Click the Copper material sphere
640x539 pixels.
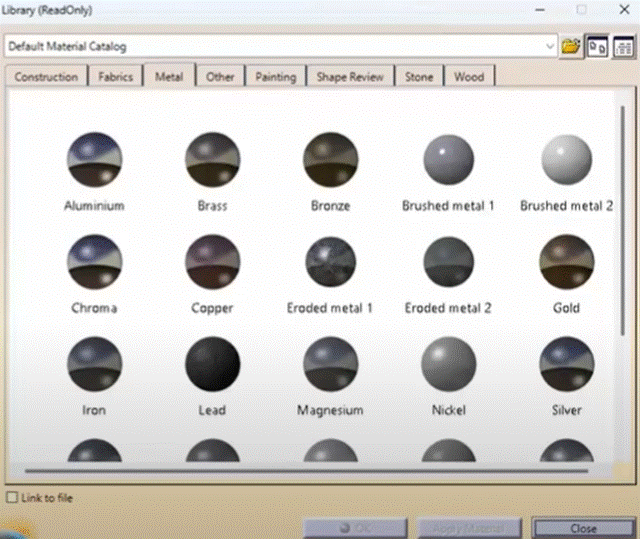[x=212, y=262]
